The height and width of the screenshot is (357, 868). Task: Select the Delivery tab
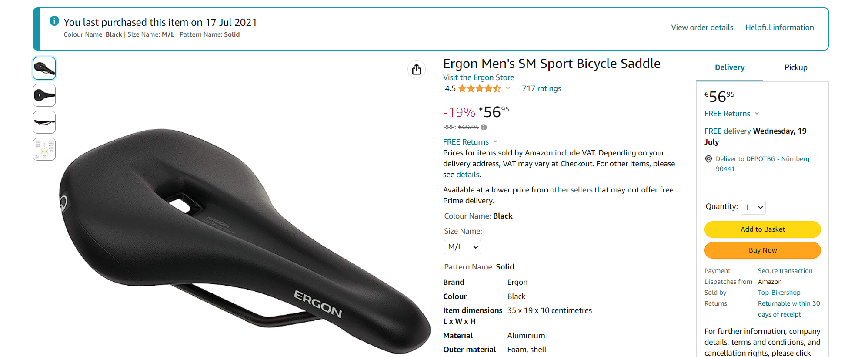730,67
